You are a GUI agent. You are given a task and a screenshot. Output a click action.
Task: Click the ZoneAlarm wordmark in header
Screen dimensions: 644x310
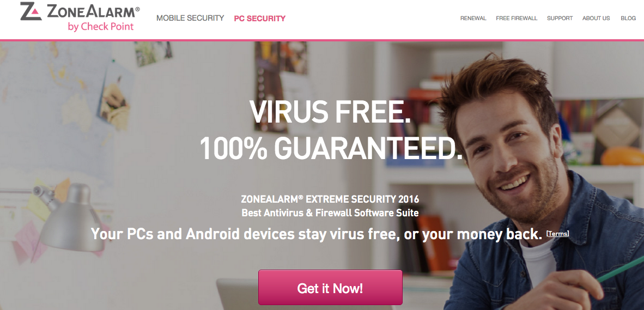pos(93,11)
